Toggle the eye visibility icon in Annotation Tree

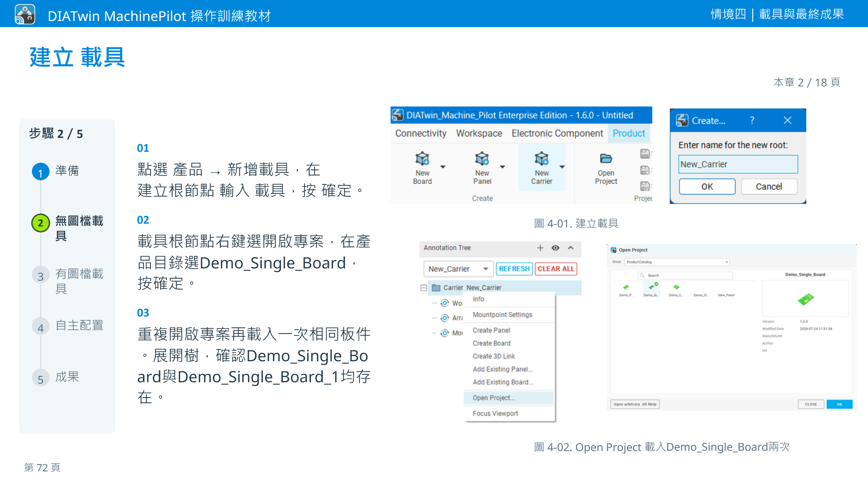pyautogui.click(x=555, y=248)
